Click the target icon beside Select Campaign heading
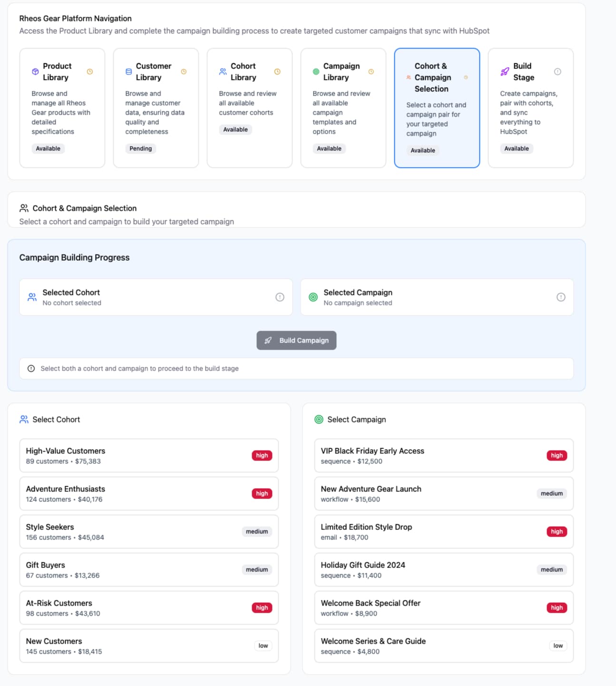Screen dimensions: 616x686 click(x=318, y=419)
